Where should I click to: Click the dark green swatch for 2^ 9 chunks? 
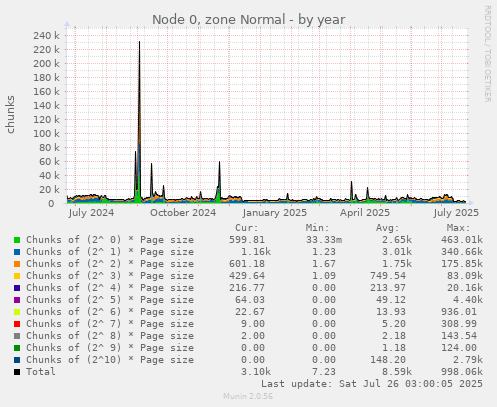click(x=17, y=348)
